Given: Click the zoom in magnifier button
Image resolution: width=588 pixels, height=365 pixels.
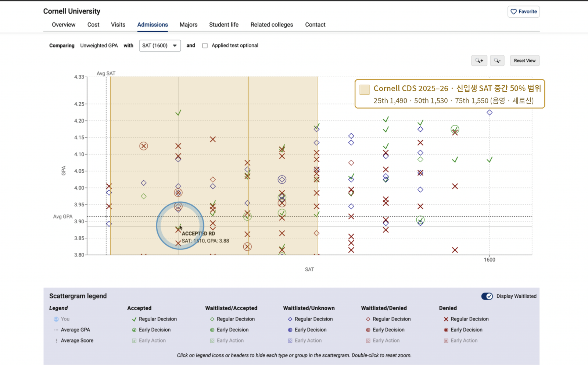Looking at the screenshot, I should point(479,61).
